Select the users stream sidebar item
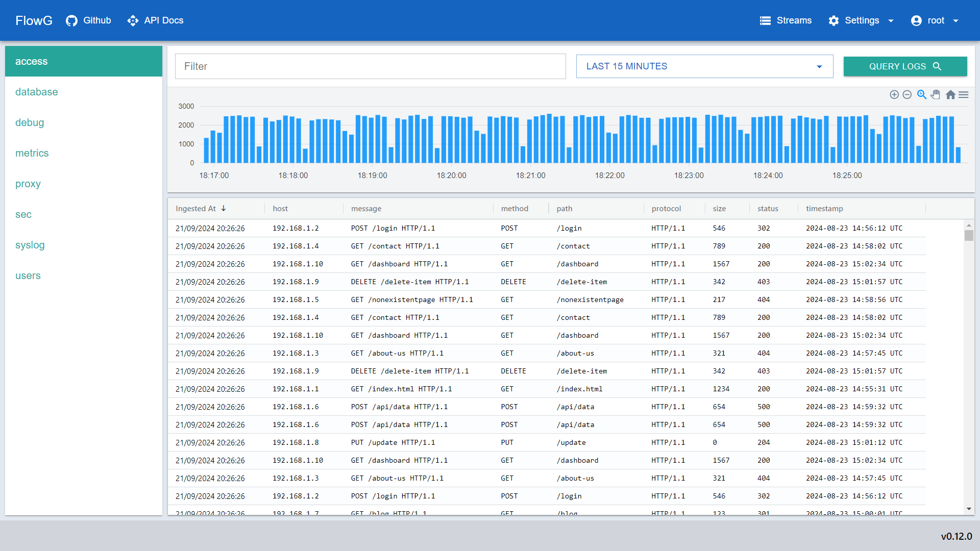 pos(28,275)
